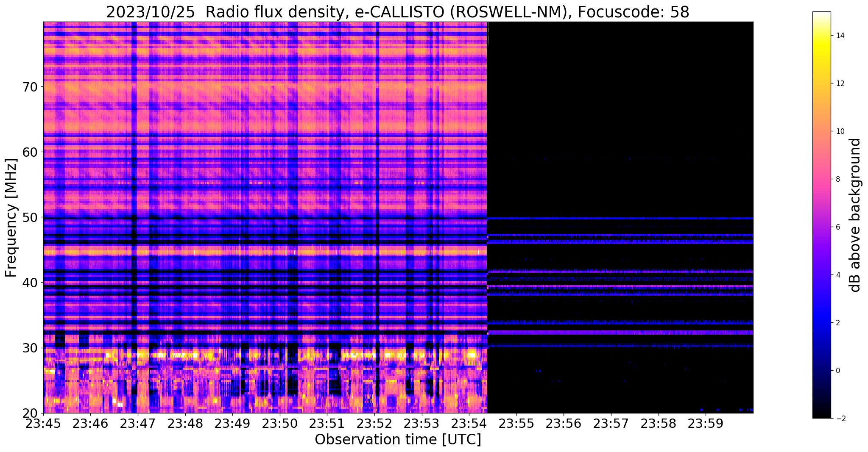868x452 pixels.
Task: Click the 23:53 time tick label
Action: pyautogui.click(x=422, y=424)
